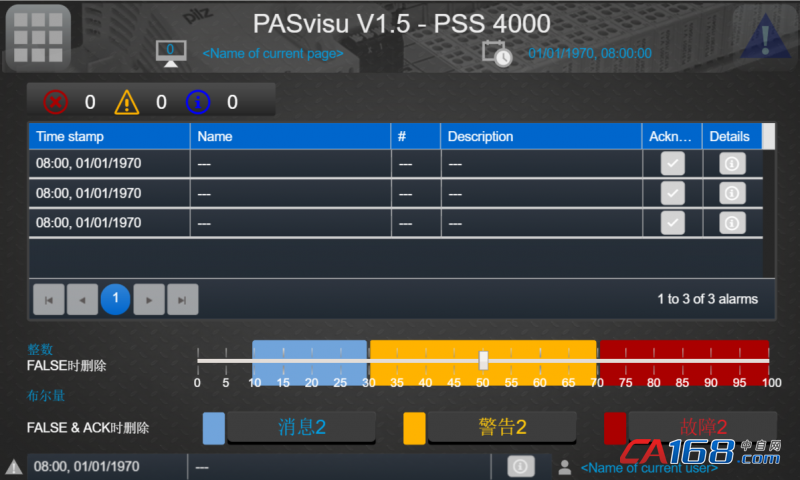Go to first page of alarms
This screenshot has height=480, width=800.
point(49,299)
